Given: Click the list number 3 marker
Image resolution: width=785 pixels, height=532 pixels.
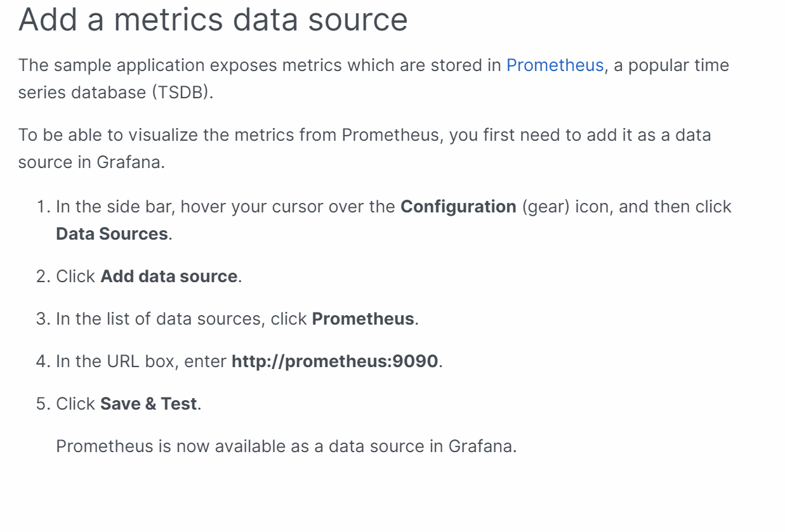Looking at the screenshot, I should click(43, 319).
